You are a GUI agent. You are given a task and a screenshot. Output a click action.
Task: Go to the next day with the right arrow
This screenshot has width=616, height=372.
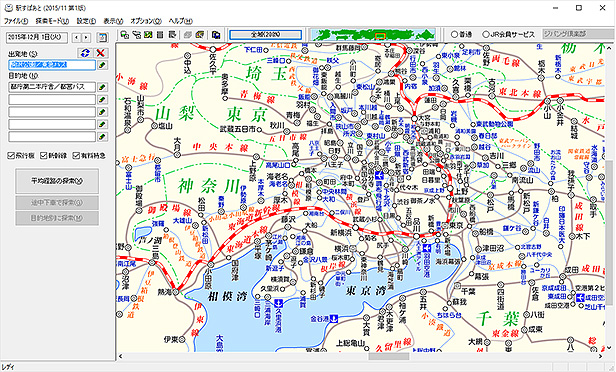86,38
